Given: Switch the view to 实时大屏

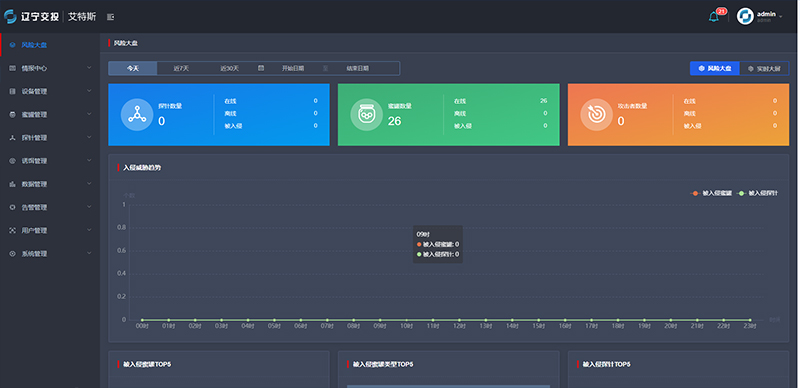Looking at the screenshot, I should tap(764, 68).
